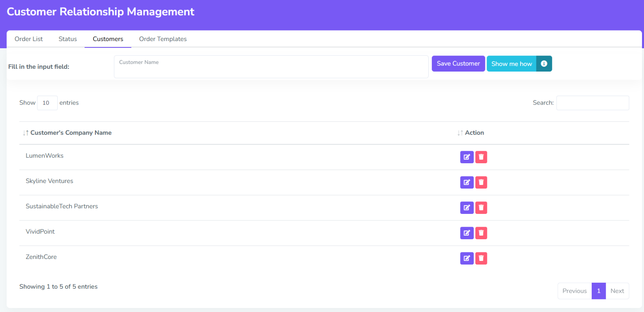644x312 pixels.
Task: Sort by Customer's Company Name column
Action: point(71,133)
